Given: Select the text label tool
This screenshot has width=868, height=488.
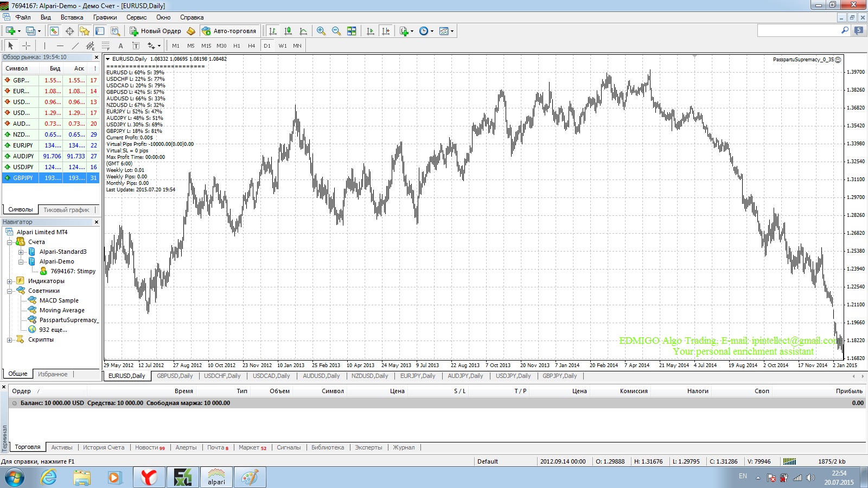Looking at the screenshot, I should 136,46.
